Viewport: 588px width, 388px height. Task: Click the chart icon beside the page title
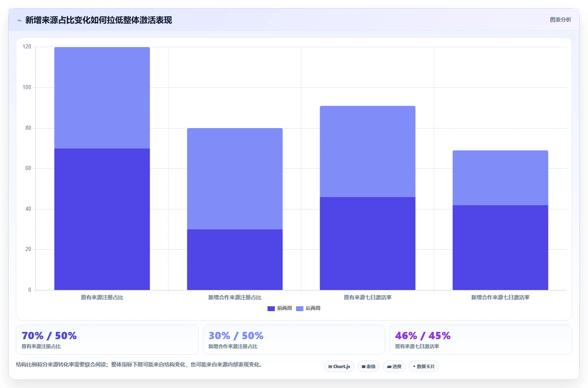click(19, 20)
